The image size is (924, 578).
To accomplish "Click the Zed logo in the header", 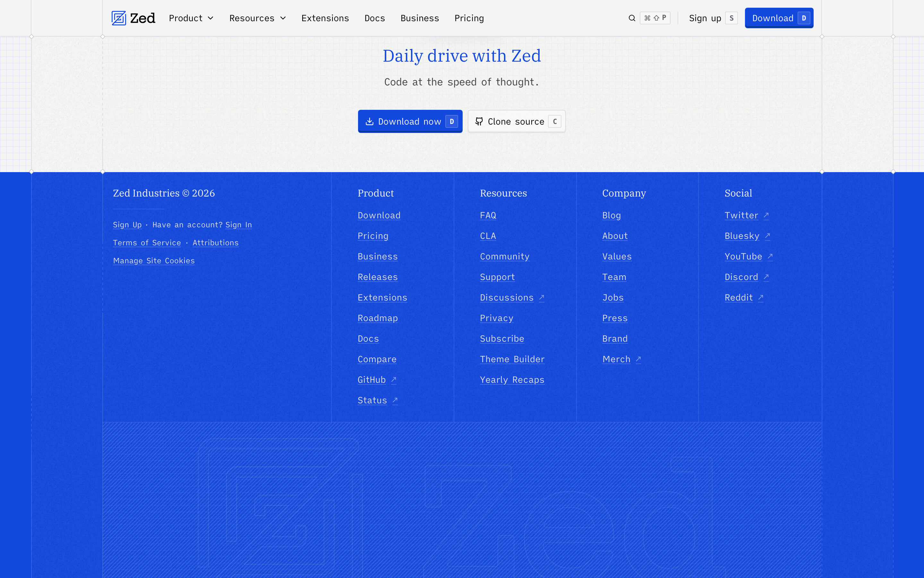I will click(x=133, y=18).
